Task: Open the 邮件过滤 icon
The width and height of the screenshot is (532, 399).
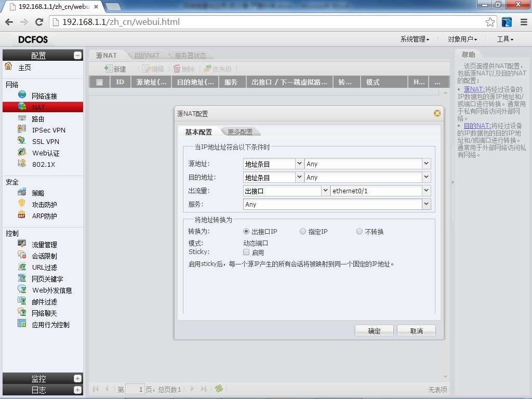Action: click(22, 301)
